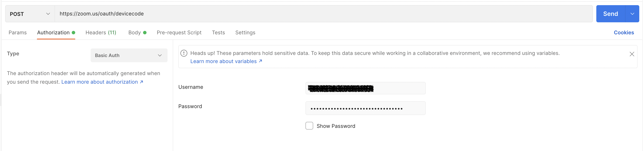Switch to the Params tab
644x151 pixels.
point(17,32)
